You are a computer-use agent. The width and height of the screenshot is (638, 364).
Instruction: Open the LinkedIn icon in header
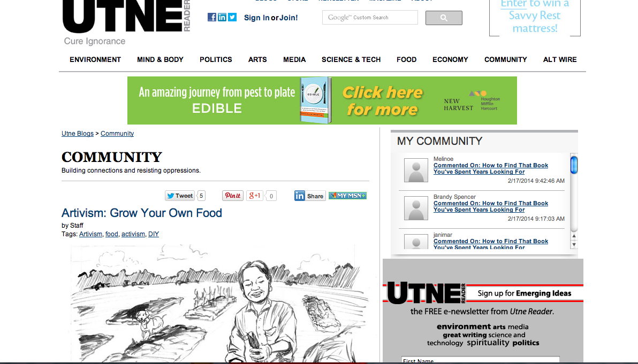(x=222, y=17)
